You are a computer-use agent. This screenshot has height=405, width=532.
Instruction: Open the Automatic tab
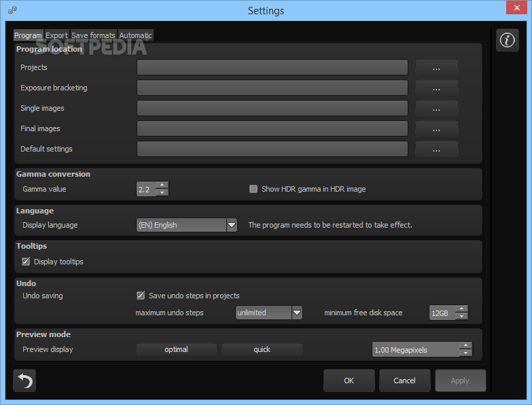coord(135,35)
